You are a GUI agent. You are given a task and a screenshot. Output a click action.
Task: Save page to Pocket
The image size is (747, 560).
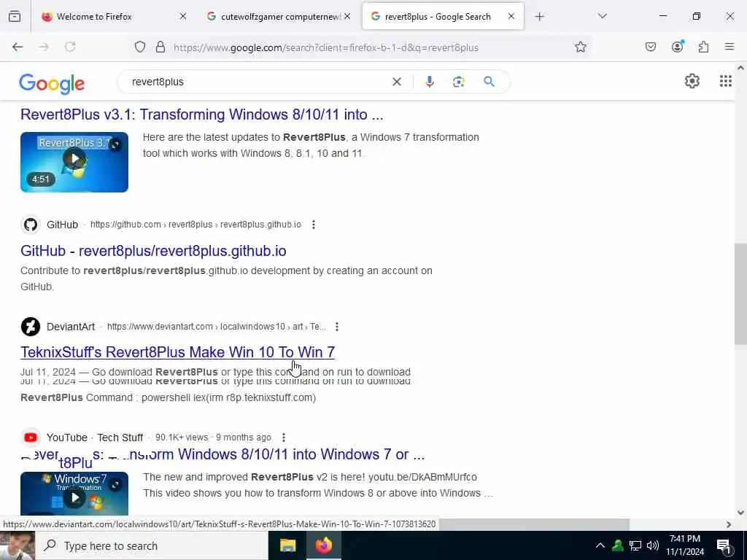pos(651,47)
